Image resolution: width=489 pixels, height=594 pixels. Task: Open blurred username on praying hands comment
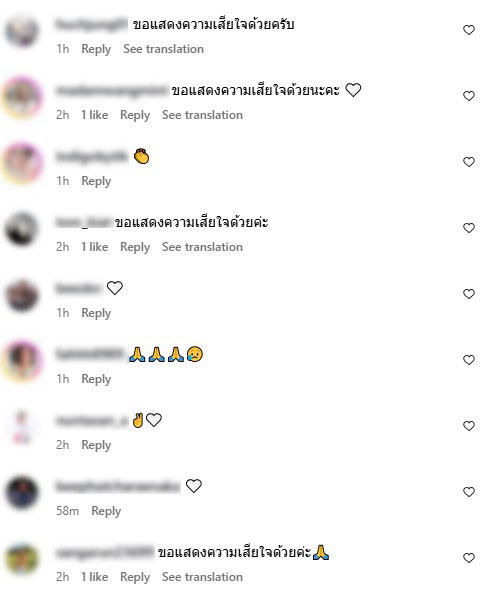[90, 354]
